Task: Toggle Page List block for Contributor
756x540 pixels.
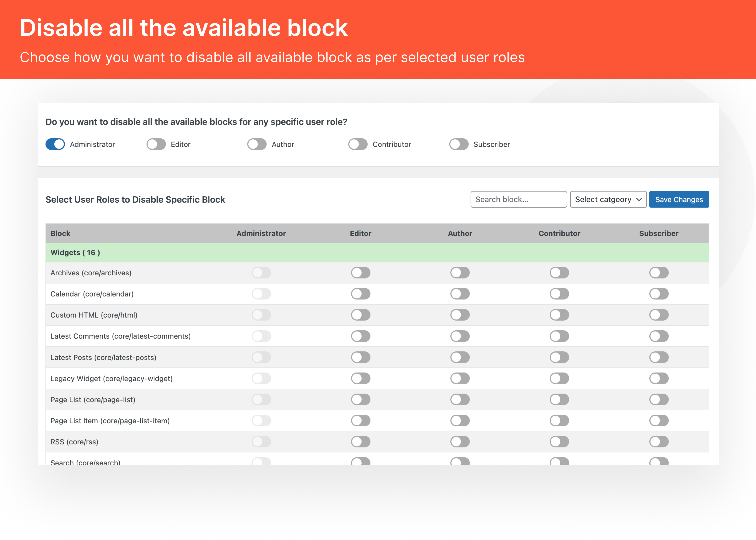Action: coord(559,400)
